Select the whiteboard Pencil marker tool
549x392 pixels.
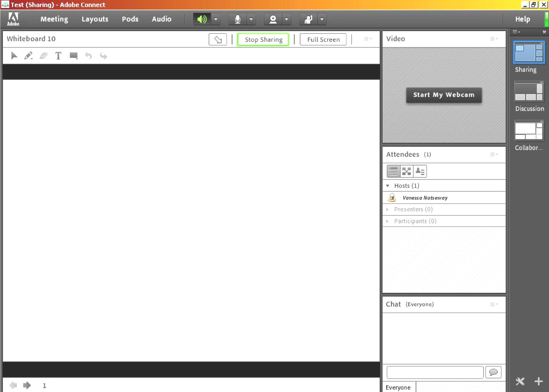[x=28, y=56]
